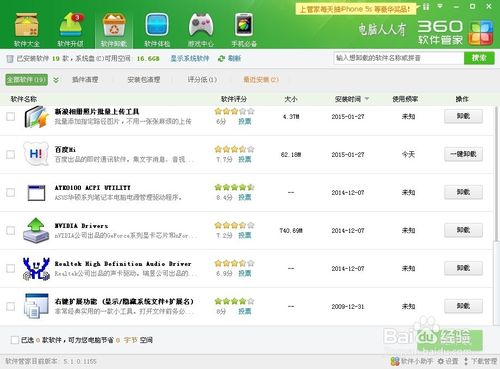The height and width of the screenshot is (369, 500).
Task: Tick the 已选 select-all checkbox at the bottom
Action: click(15, 340)
